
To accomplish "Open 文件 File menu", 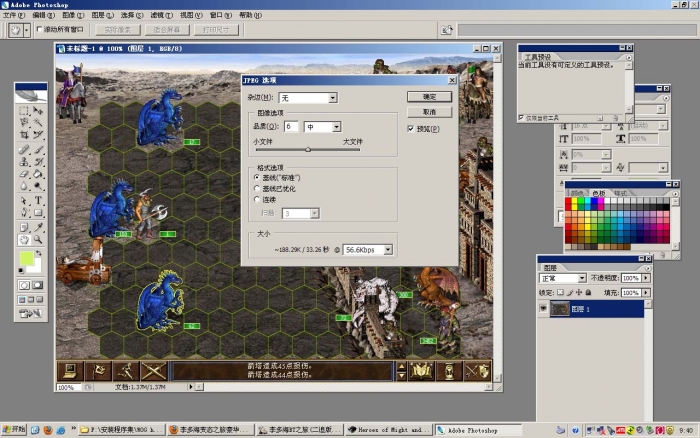I will (x=14, y=15).
